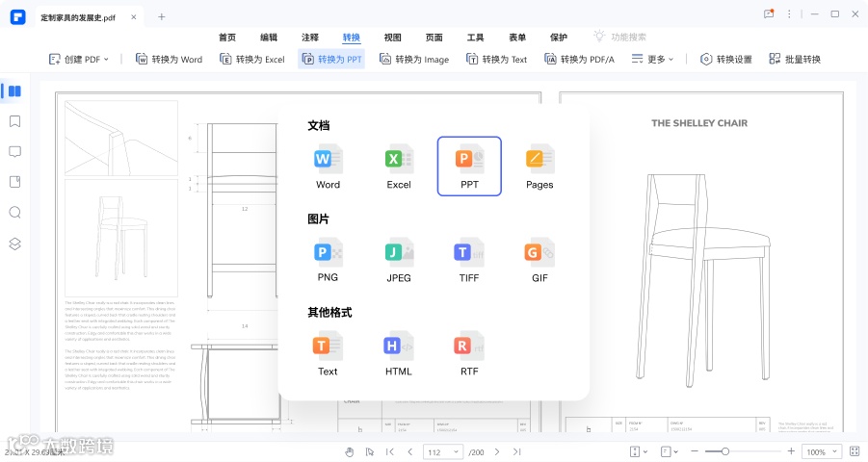Screen dimensions: 868x462
Task: Add a new tab with plus button
Action: 161,17
